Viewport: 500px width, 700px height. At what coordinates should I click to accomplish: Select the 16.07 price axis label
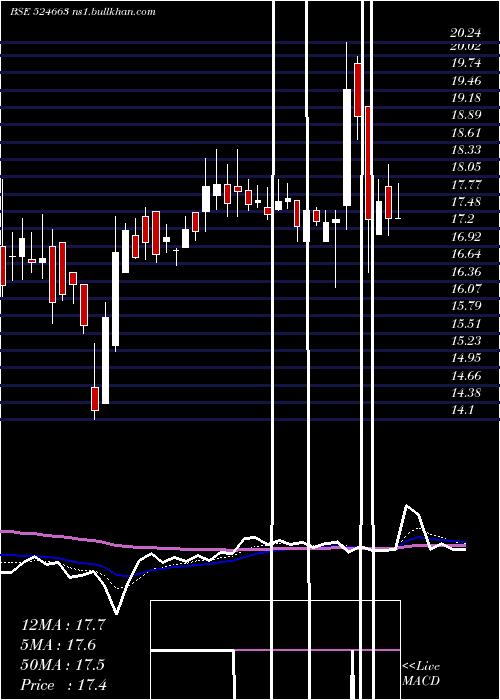(x=466, y=288)
